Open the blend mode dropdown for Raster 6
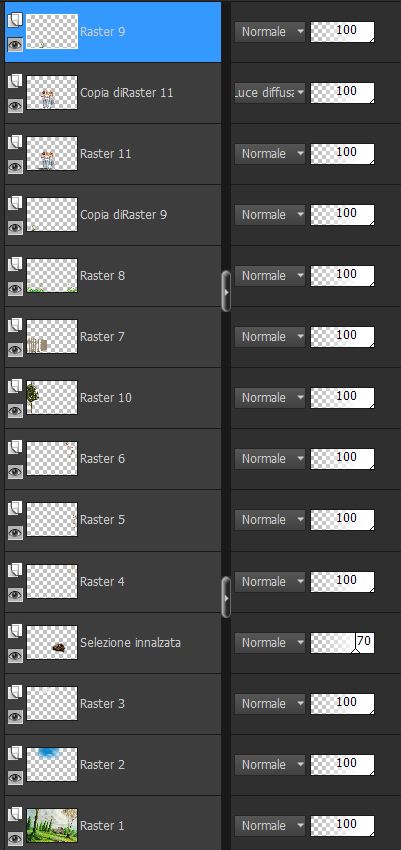The image size is (401, 850). point(270,459)
